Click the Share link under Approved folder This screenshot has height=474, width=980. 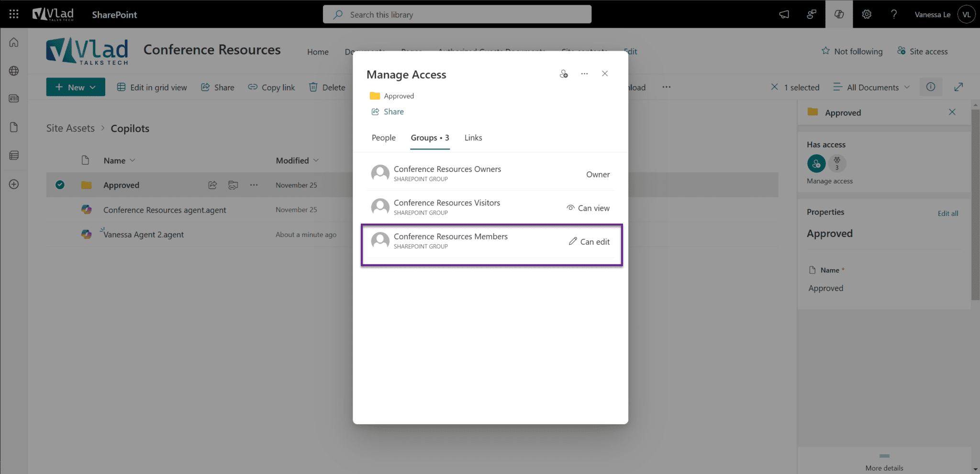[x=388, y=111]
